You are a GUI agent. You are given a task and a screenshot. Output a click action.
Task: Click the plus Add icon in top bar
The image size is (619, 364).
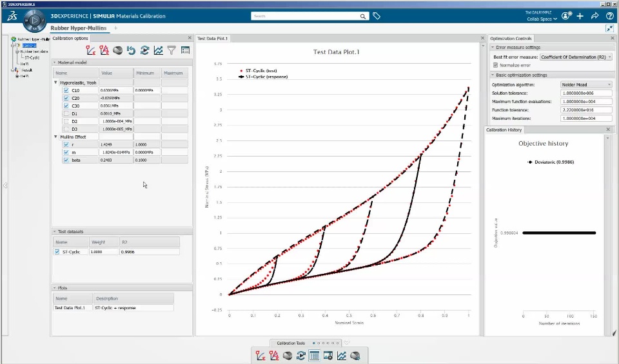coord(580,15)
